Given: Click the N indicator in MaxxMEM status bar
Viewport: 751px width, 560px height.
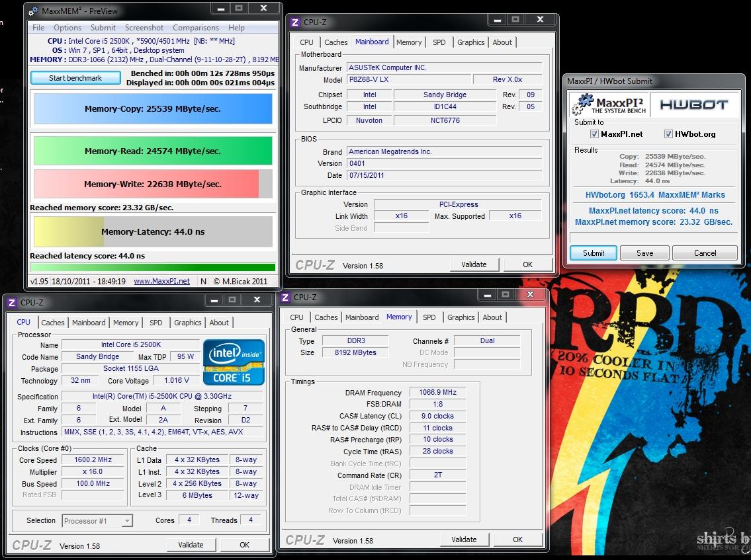Looking at the screenshot, I should point(204,282).
